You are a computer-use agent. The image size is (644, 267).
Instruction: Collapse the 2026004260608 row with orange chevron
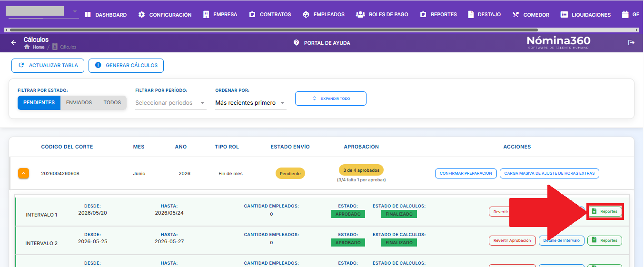tap(24, 173)
